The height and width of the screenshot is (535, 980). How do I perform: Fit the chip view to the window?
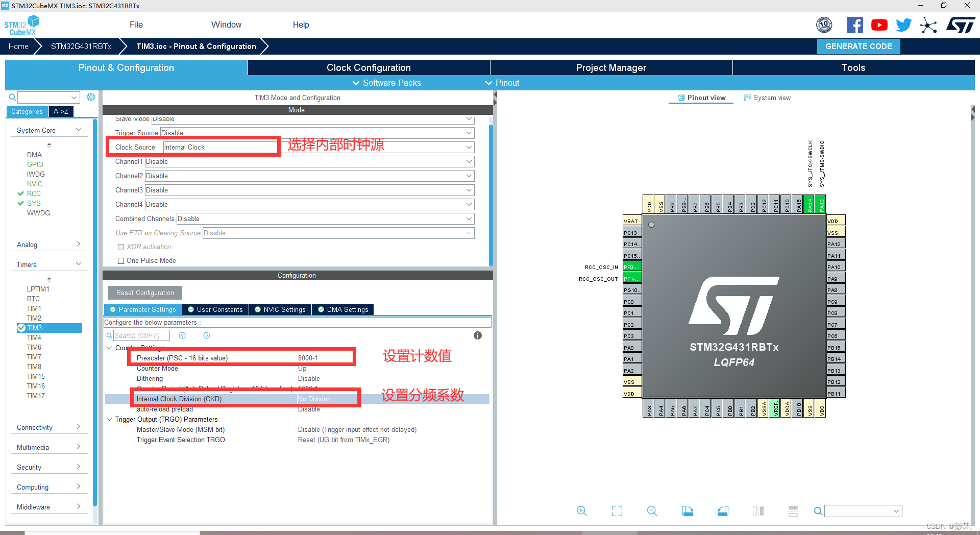pyautogui.click(x=617, y=511)
